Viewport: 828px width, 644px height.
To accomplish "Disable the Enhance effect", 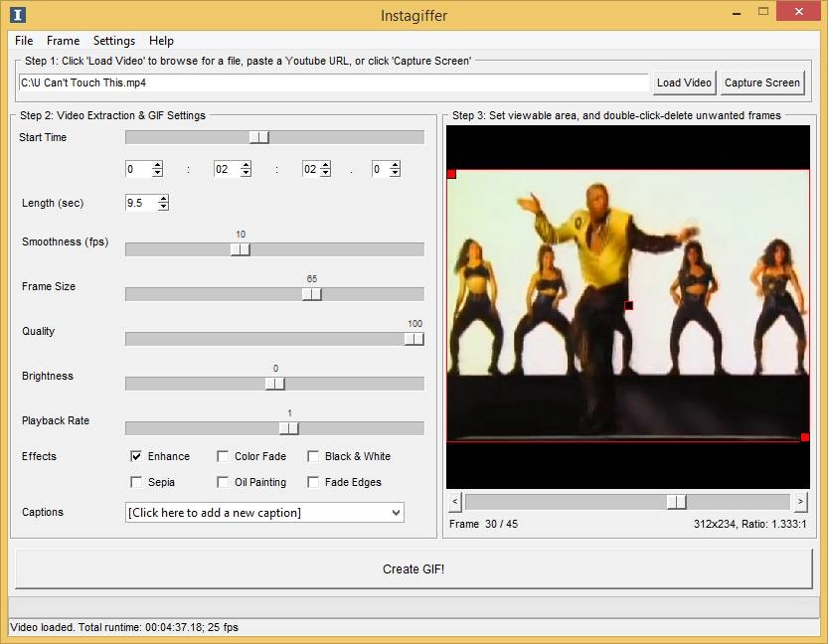I will pyautogui.click(x=136, y=456).
